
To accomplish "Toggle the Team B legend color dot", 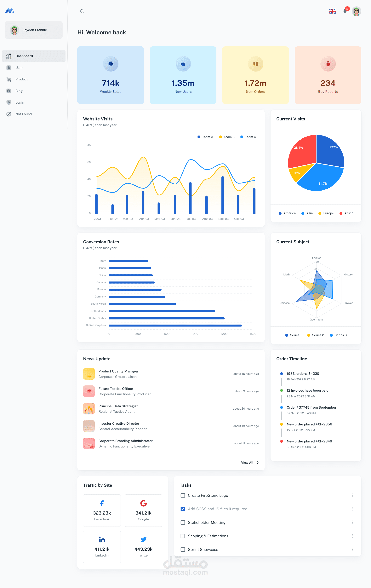I will pos(220,137).
